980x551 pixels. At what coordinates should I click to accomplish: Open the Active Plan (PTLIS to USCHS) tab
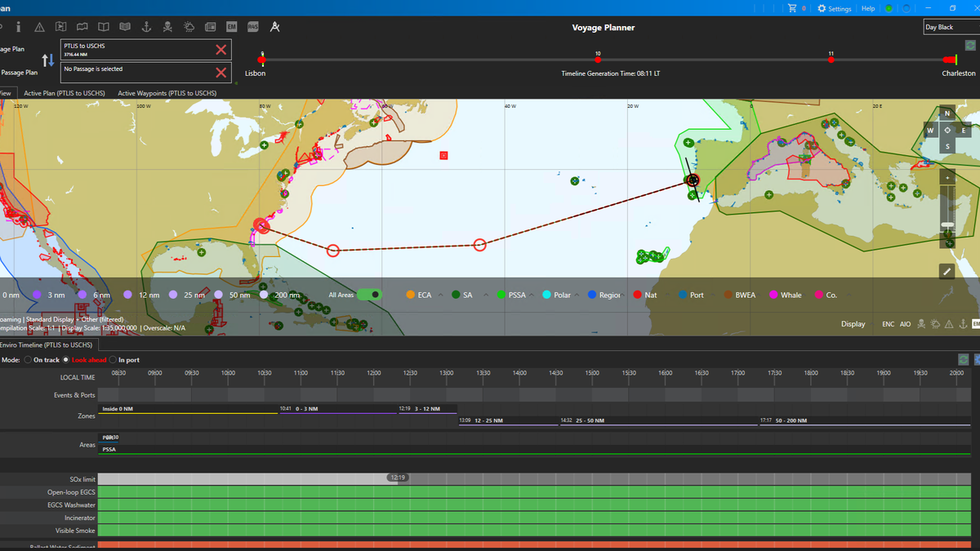(x=65, y=92)
